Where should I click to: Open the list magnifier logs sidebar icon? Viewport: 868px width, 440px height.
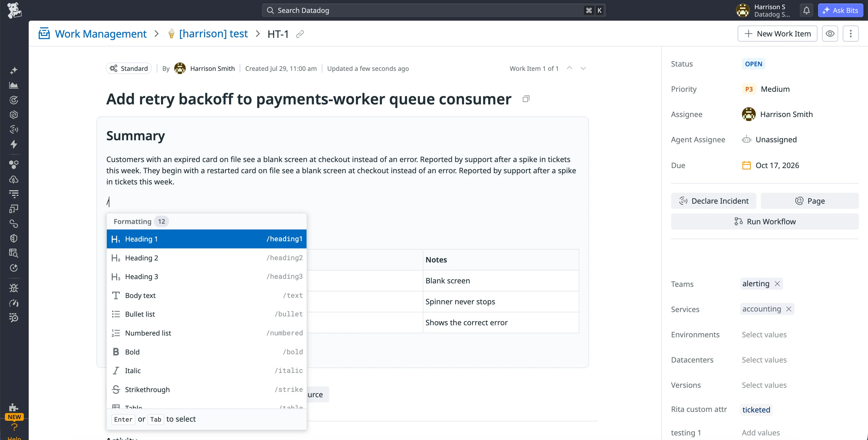click(14, 318)
